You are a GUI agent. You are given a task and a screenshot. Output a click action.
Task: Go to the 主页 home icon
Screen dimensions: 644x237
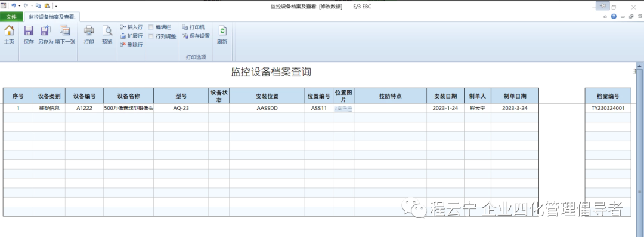(9, 35)
